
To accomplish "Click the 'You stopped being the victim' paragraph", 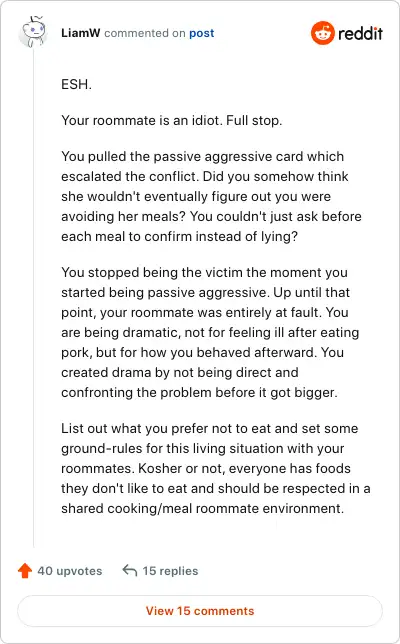I will pyautogui.click(x=210, y=332).
